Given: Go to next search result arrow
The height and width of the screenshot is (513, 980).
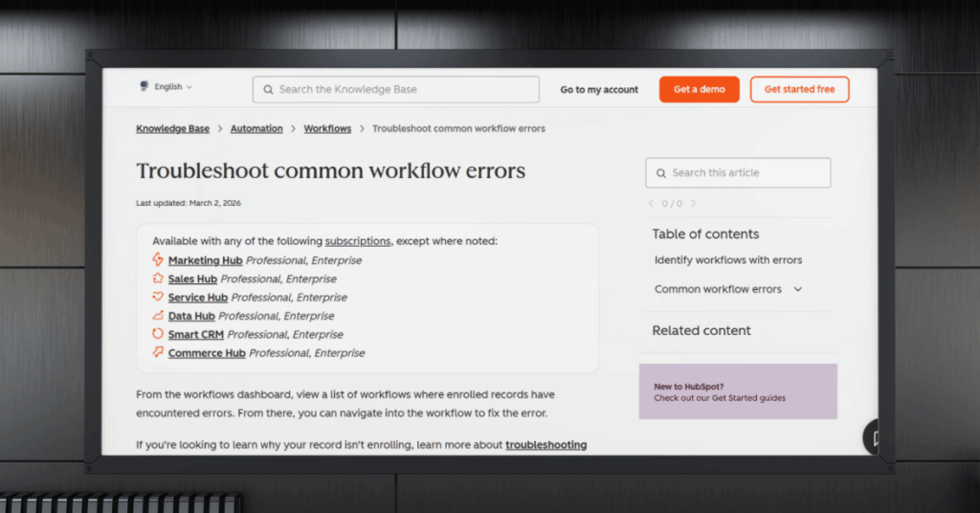Looking at the screenshot, I should (693, 204).
